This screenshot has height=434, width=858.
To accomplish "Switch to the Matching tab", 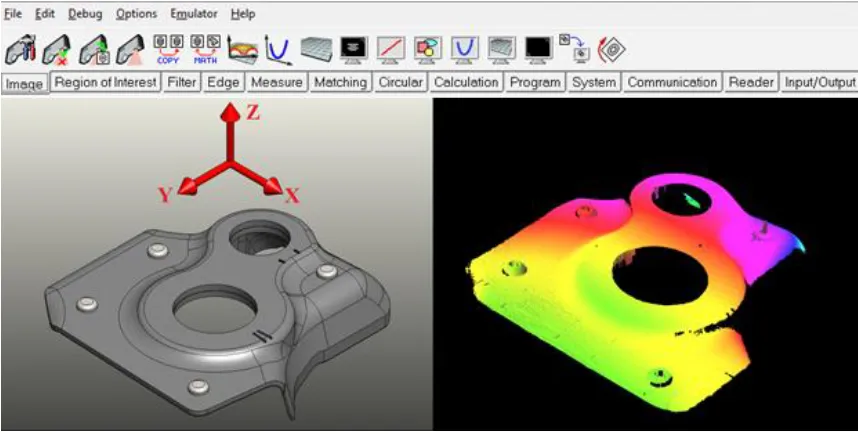I will pos(340,82).
